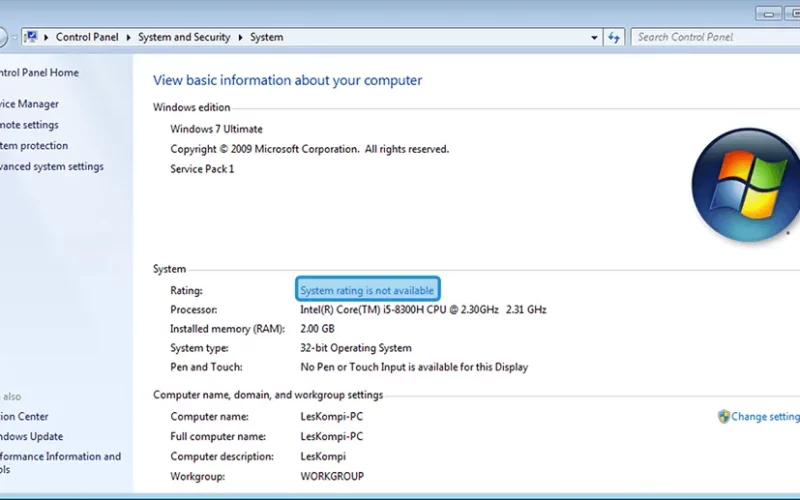Open Control Panel Home link

click(x=39, y=72)
